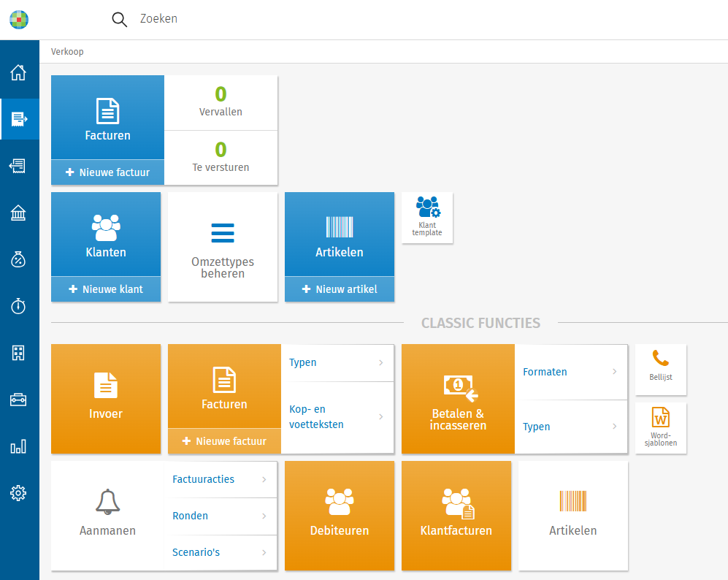Click the Nieuw artikel button
The image size is (728, 580).
point(340,289)
